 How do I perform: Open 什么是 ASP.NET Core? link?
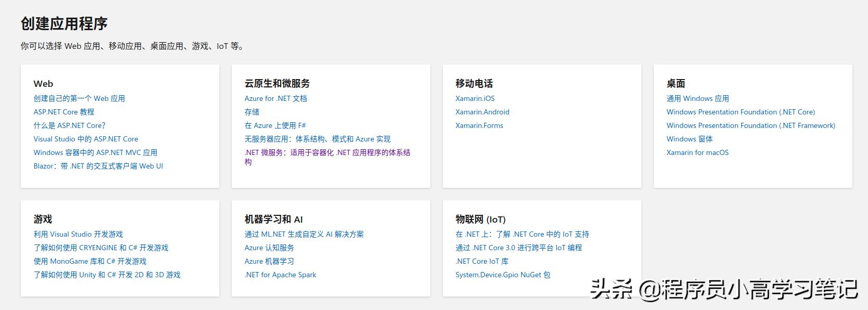[69, 125]
